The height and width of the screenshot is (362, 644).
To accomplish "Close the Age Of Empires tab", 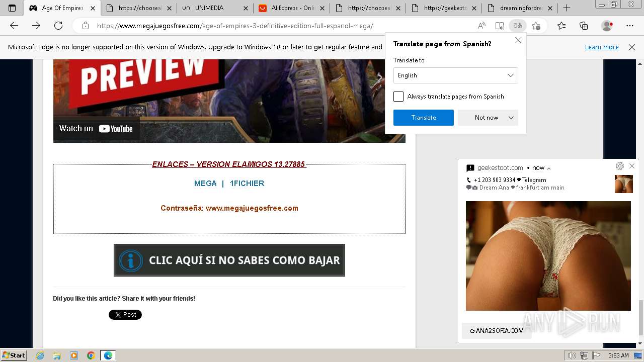I will [93, 8].
